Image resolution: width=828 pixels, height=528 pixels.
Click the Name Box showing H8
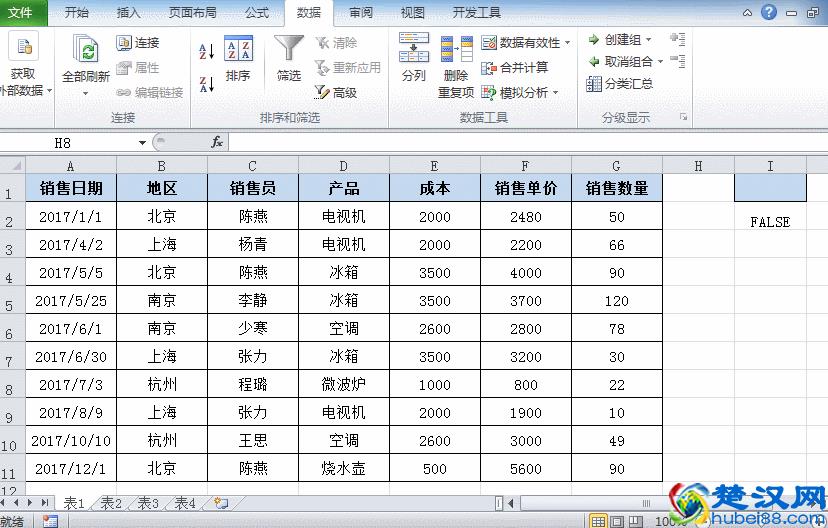pyautogui.click(x=62, y=143)
